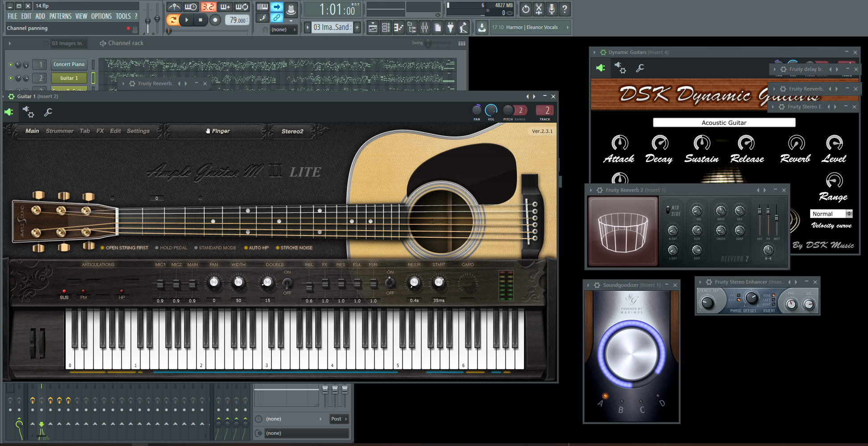Open the Post dropdown in mixer
Screen dimensions: 868x446
(x=339, y=419)
